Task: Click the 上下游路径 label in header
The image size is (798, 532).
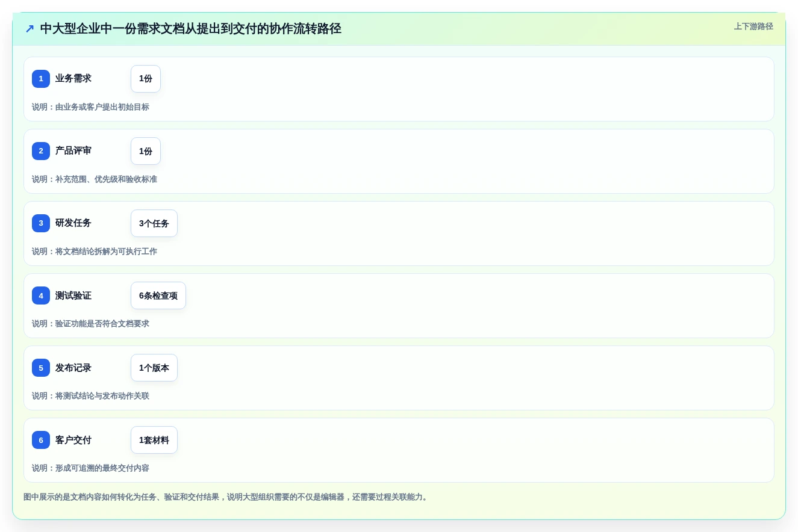Action: pyautogui.click(x=753, y=26)
